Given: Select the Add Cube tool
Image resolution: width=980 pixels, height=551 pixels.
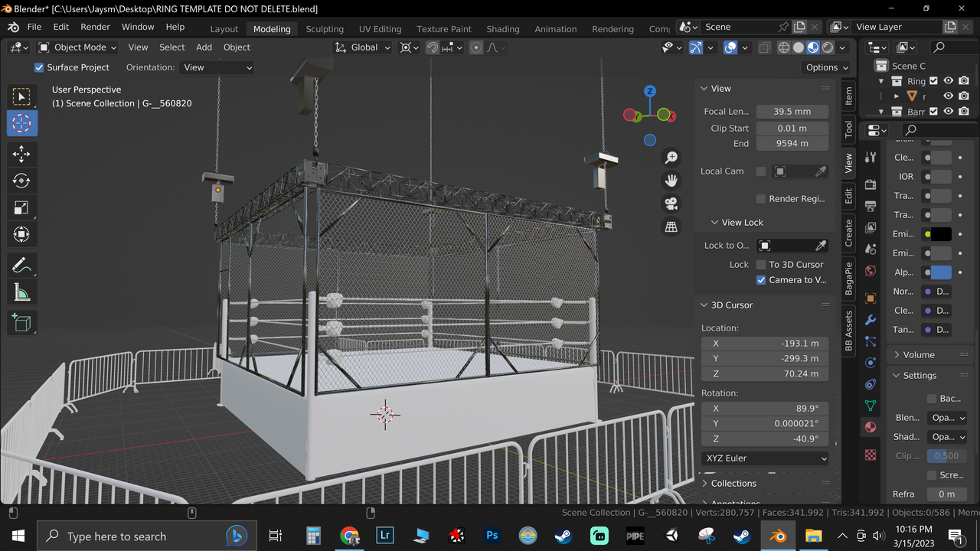Looking at the screenshot, I should (21, 322).
